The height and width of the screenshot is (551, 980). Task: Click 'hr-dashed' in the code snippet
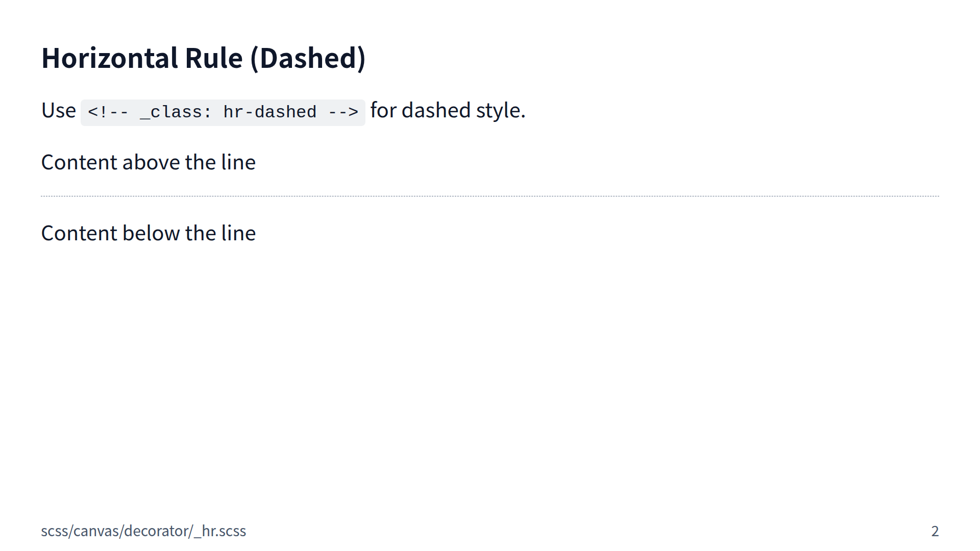pyautogui.click(x=269, y=112)
